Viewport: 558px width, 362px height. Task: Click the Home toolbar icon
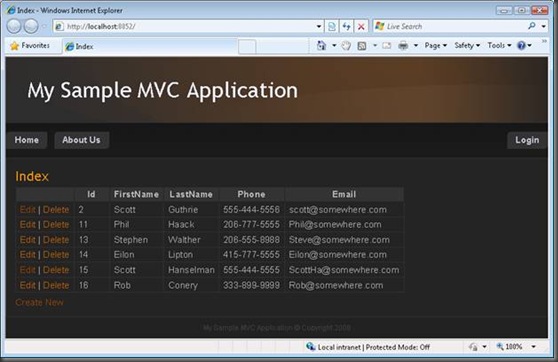tap(321, 46)
